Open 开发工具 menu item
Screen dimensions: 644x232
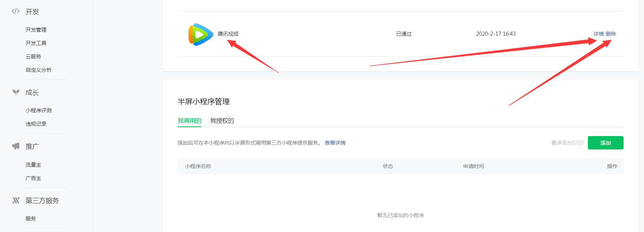tap(36, 43)
